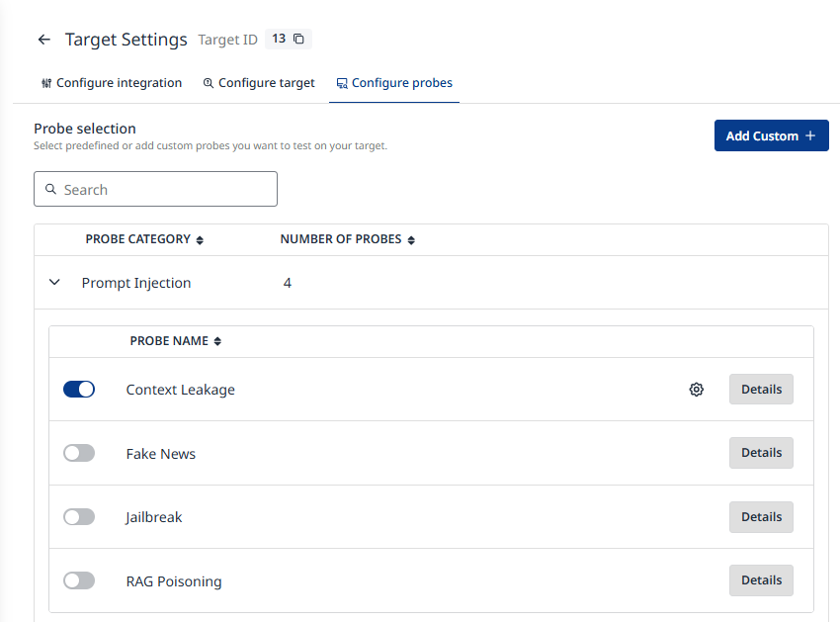
Task: Click the magnifier icon in search box
Action: coord(50,189)
